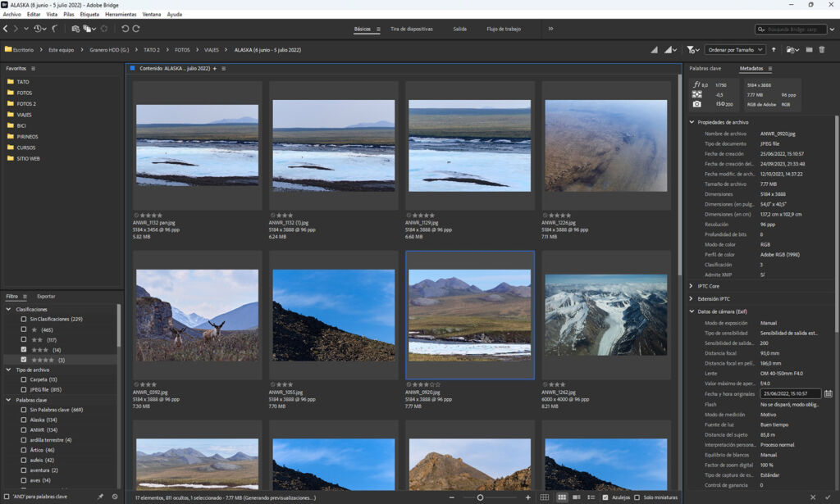Check the JPEG file (815) filter
Screen dimensions: 840x504
tap(24, 389)
